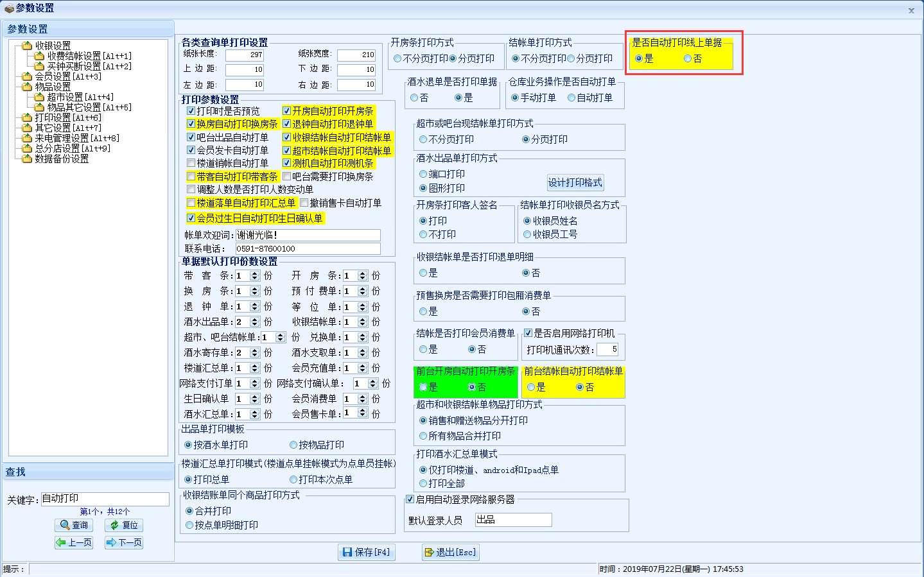Open 其它设置[Alt+7] in the tree
Image resolution: width=924 pixels, height=577 pixels.
[68, 128]
